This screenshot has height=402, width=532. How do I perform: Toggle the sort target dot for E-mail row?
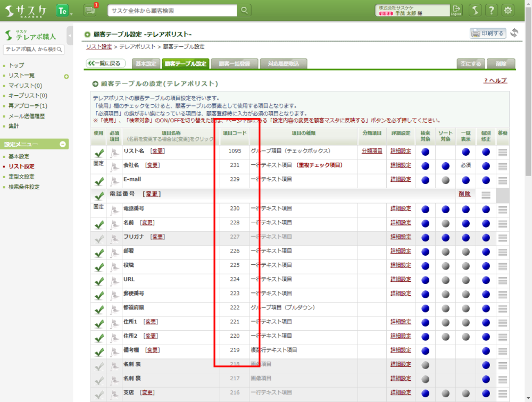445,181
